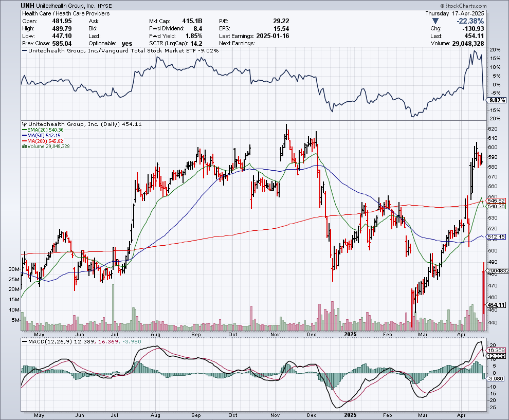Click the 545.82 tag on the price axis

coord(496,201)
